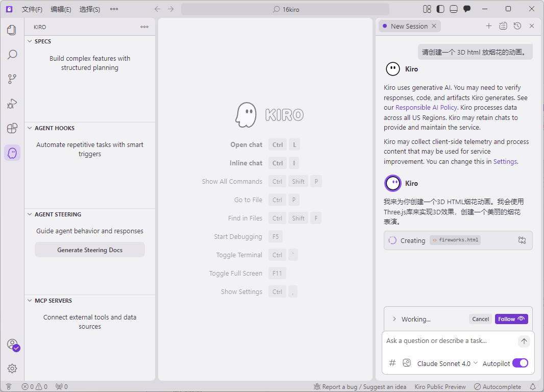
Task: Open the Extensions view
Action: [x=12, y=128]
